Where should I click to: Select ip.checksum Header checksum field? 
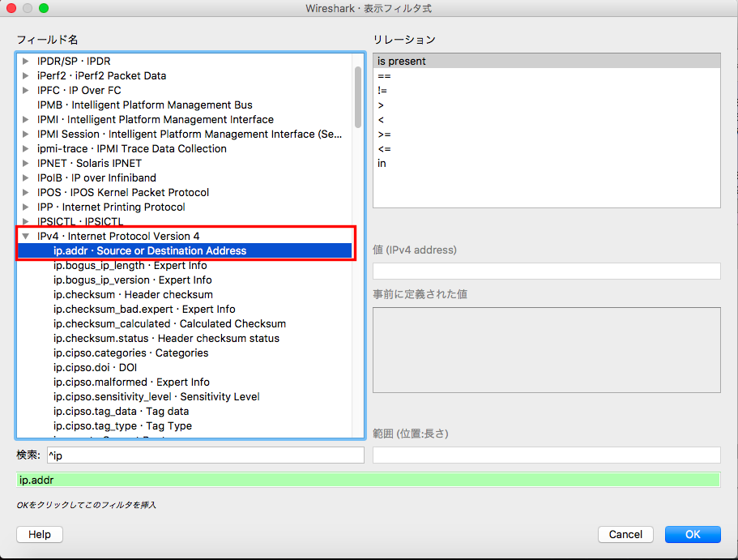pos(185,295)
